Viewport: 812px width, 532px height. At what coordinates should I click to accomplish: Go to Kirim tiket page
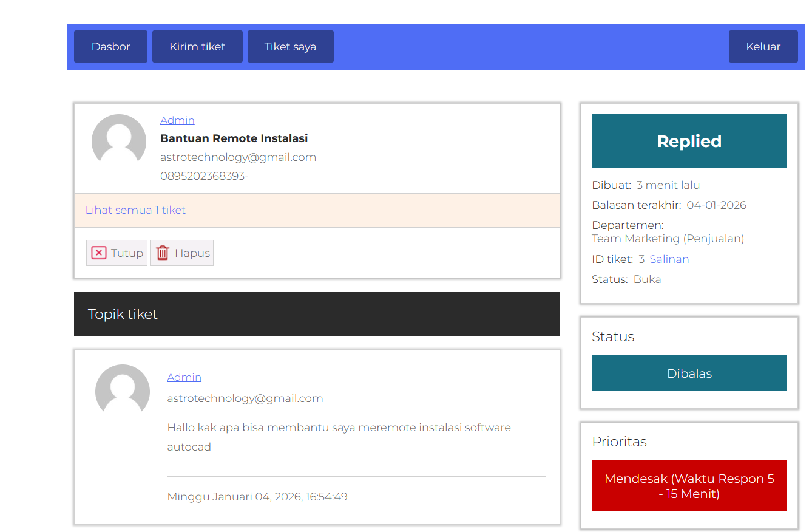pos(197,47)
